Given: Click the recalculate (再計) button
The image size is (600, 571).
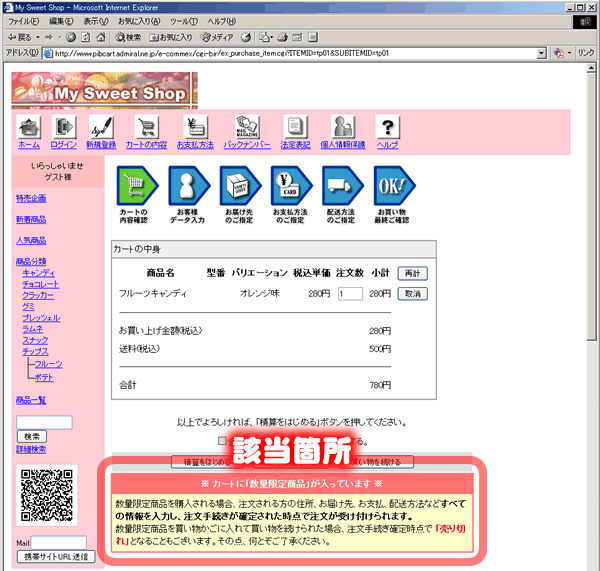Looking at the screenshot, I should tap(412, 273).
